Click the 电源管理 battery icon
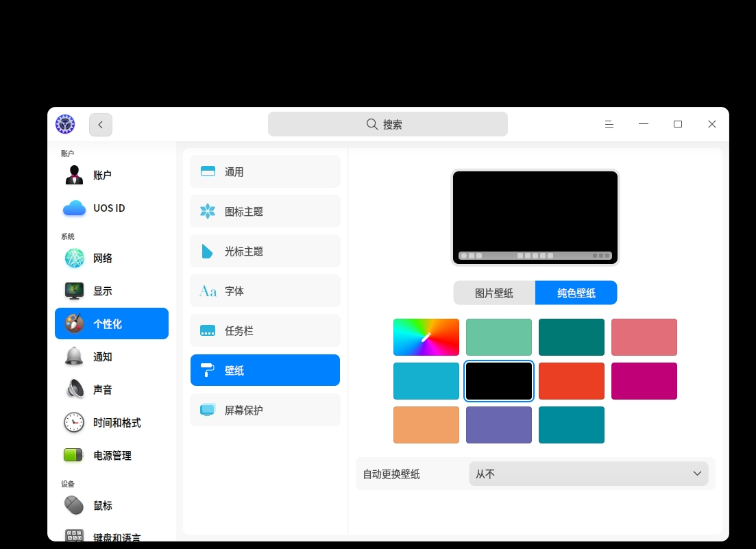 [73, 455]
